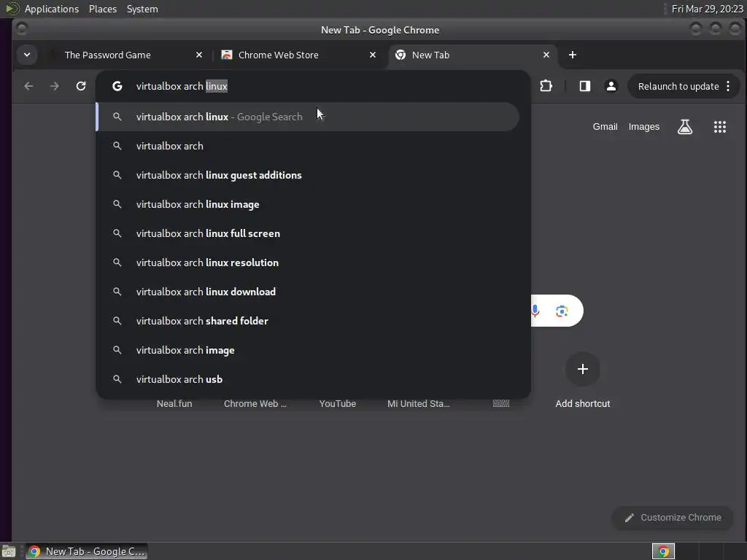Expand the tab search dropdown arrow
Screen dimensions: 747x560
(27, 55)
